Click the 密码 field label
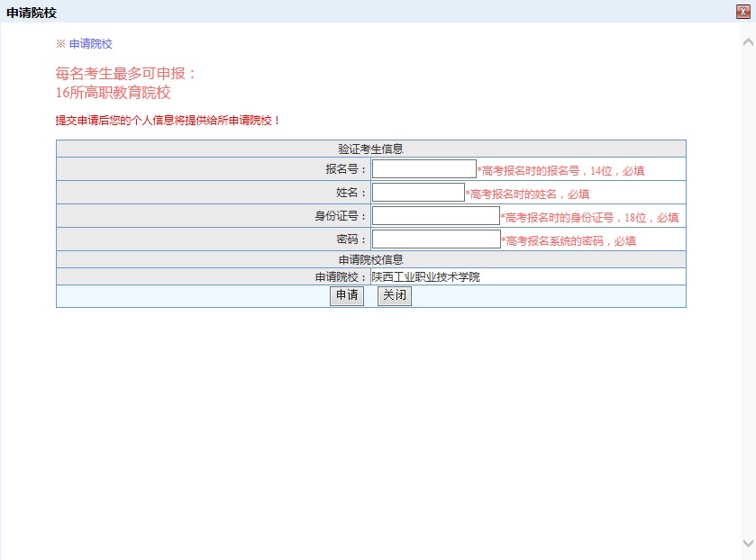756x560 pixels. (x=351, y=239)
